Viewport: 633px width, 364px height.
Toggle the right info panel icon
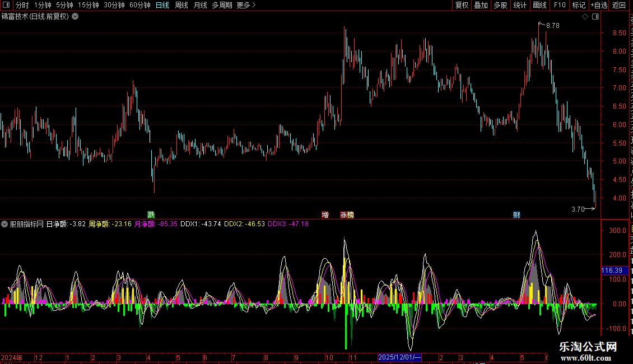(x=595, y=17)
